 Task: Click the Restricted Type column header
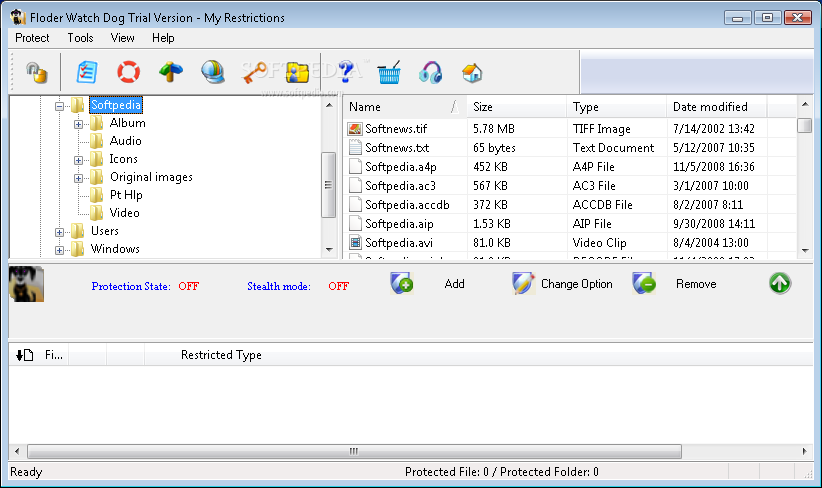pos(221,355)
